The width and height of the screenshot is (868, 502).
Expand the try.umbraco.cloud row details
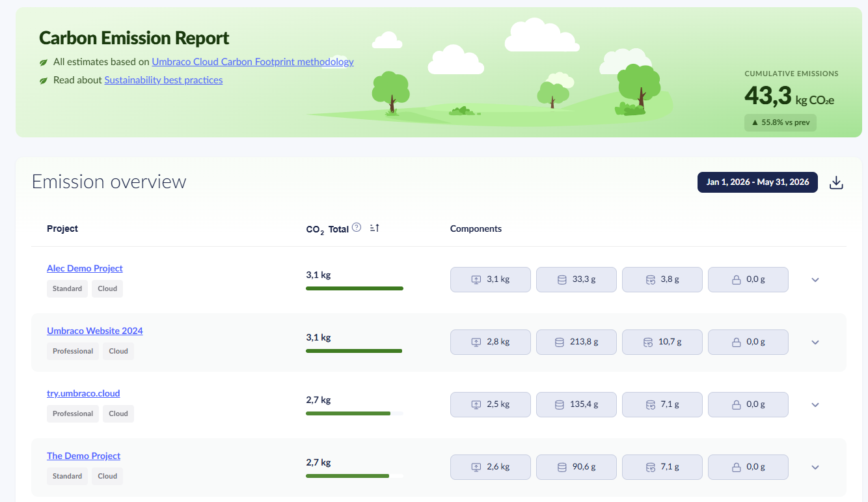tap(815, 405)
